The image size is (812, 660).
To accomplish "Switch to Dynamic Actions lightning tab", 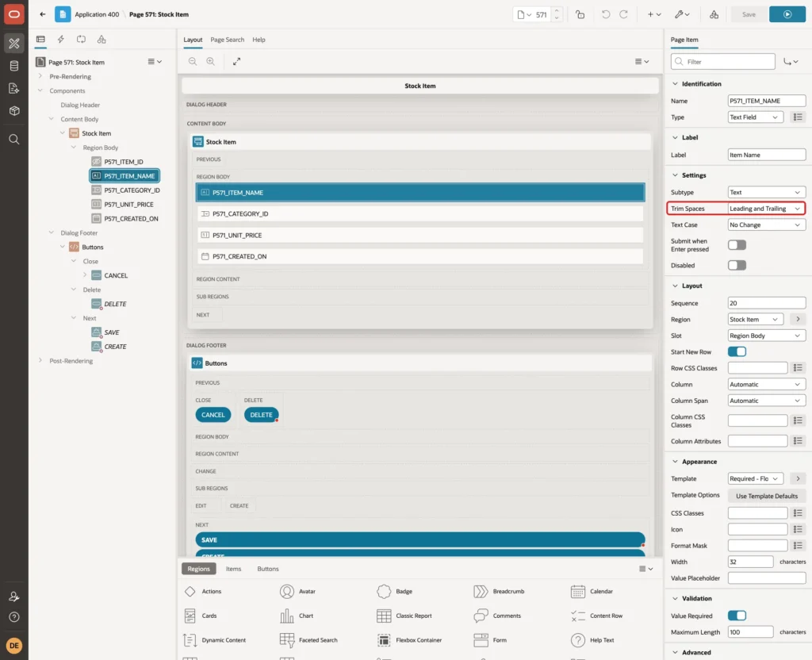I will coord(60,40).
